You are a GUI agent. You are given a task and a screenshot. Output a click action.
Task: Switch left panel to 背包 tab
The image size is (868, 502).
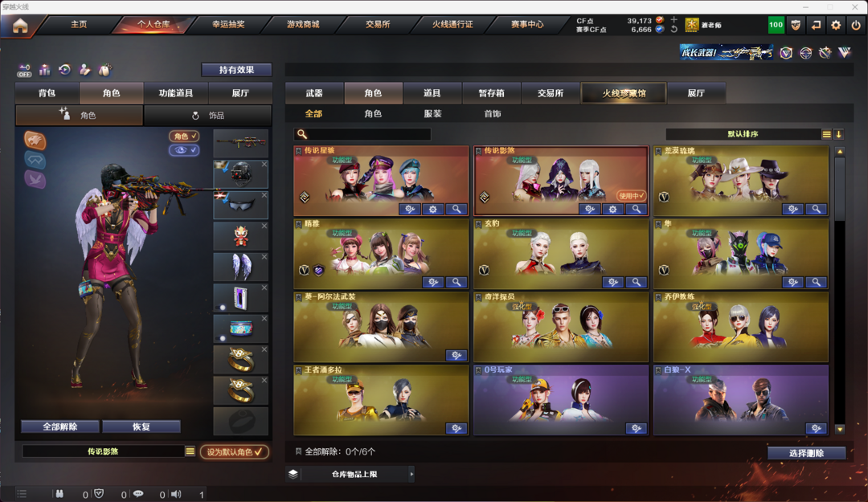click(47, 93)
